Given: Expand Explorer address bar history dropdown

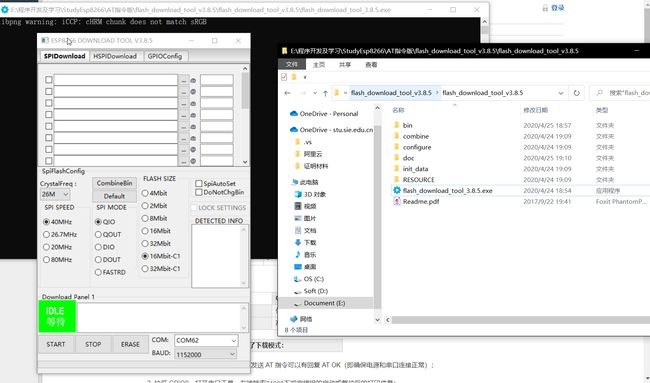Looking at the screenshot, I should (560, 93).
